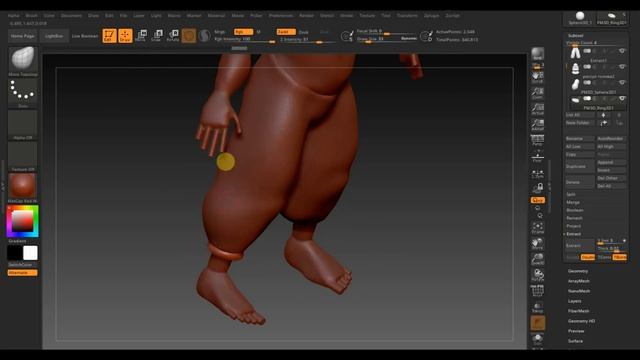640x360 pixels.
Task: Hide the PM3D_Sphere3D1 subtool with eye icon
Action: click(x=622, y=82)
